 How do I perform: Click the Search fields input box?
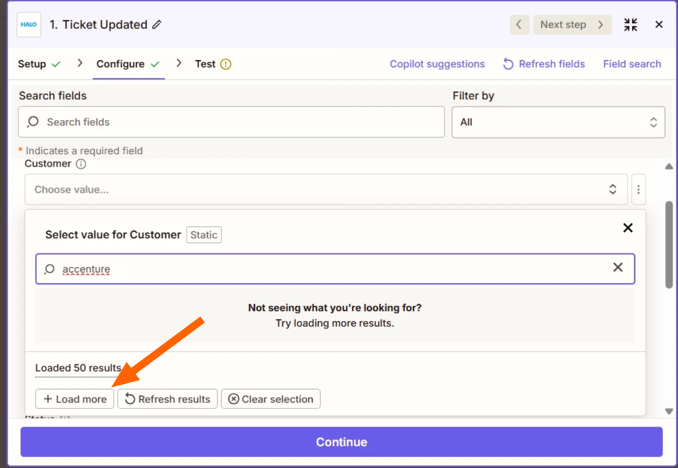(x=231, y=122)
